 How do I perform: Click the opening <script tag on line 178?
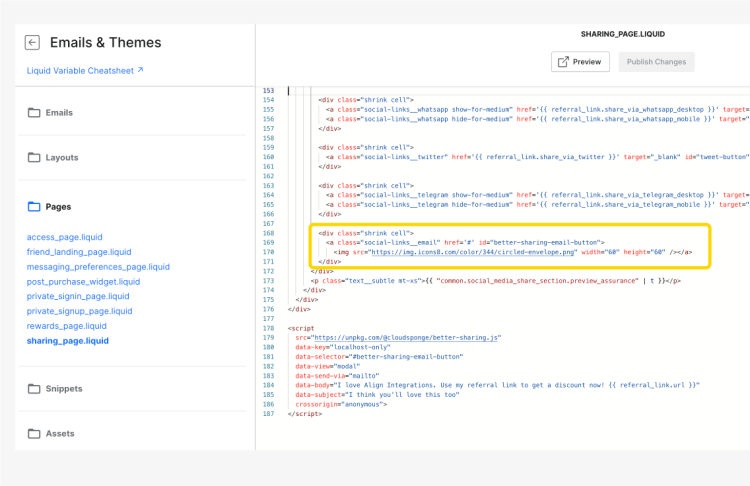click(301, 328)
